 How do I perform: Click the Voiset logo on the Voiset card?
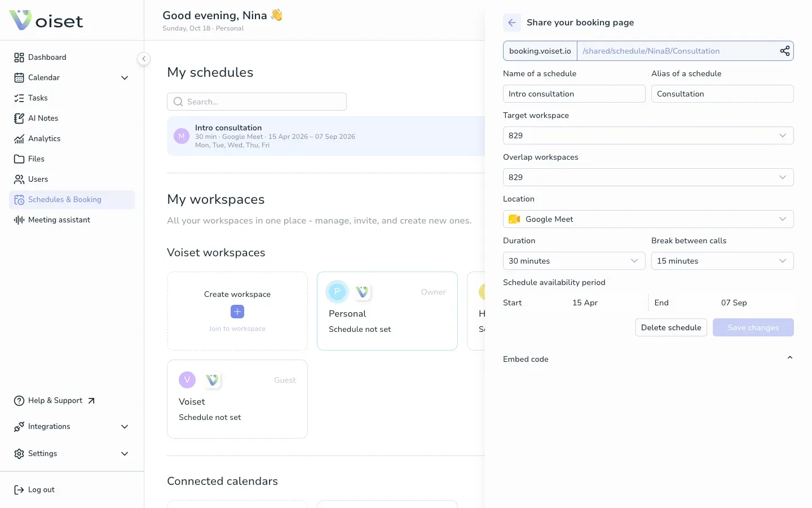(x=213, y=380)
